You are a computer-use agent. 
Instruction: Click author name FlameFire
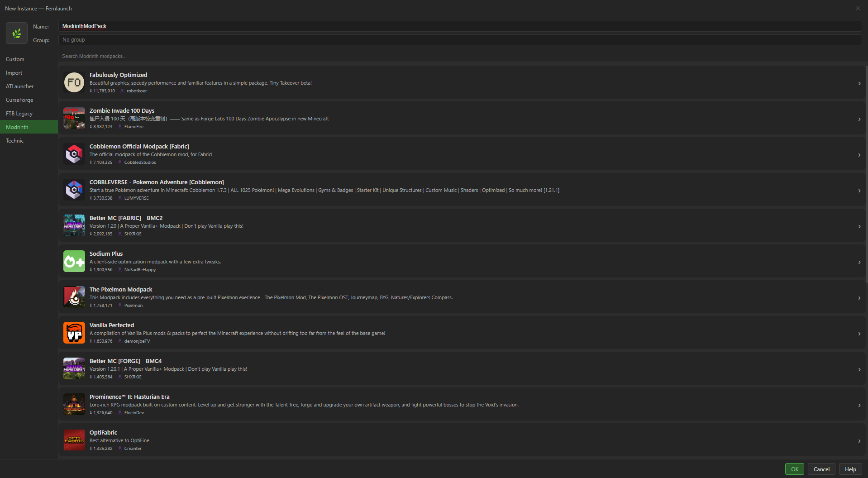point(134,127)
